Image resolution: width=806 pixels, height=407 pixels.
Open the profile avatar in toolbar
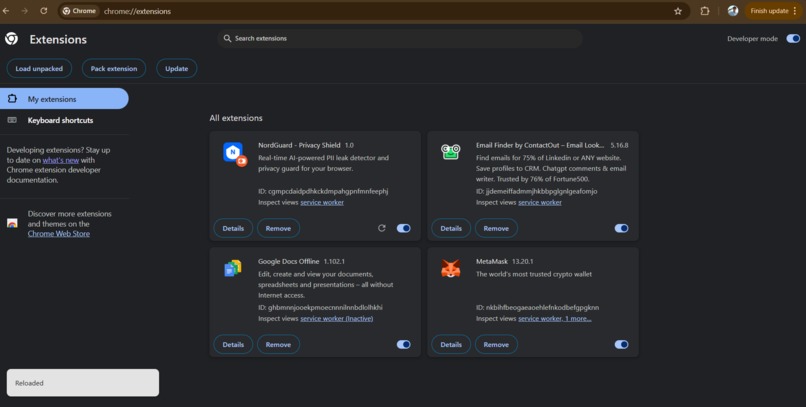[733, 11]
